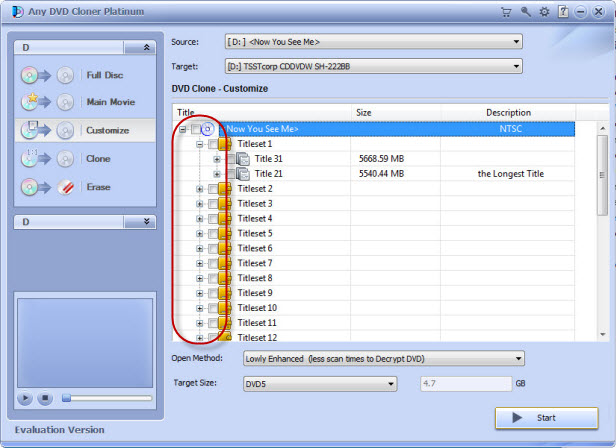Expand Titleset 9 tree node
The height and width of the screenshot is (448, 616).
coord(200,293)
